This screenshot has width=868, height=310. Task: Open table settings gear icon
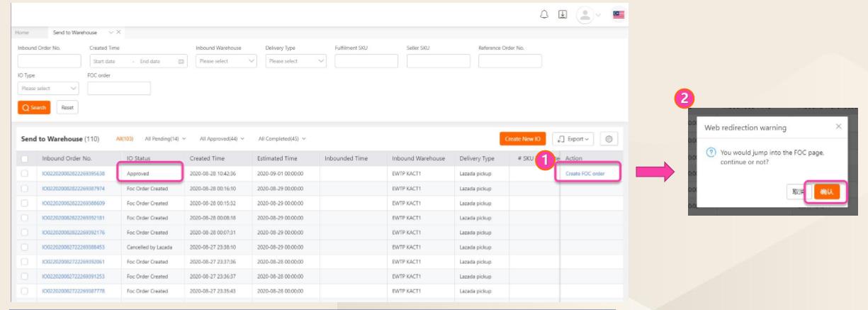click(x=610, y=137)
